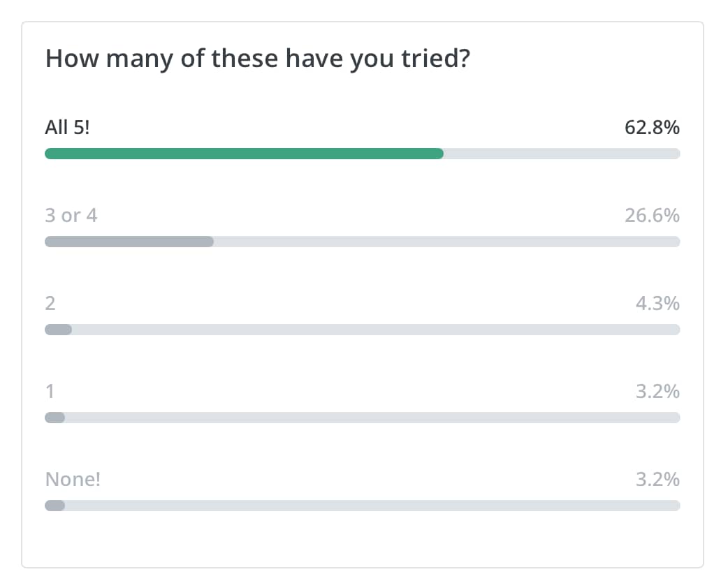Viewport: 728px width, 588px height.
Task: Click the 3.2% percentage for None!
Action: (657, 479)
